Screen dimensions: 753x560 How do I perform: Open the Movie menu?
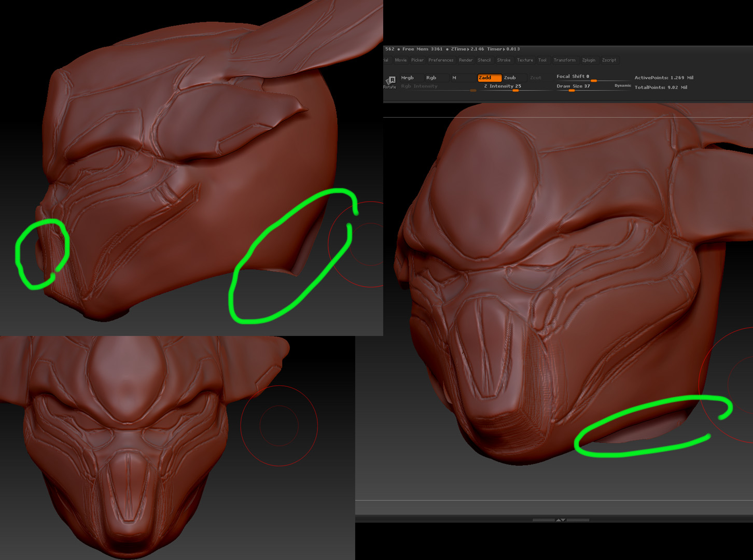pyautogui.click(x=401, y=60)
